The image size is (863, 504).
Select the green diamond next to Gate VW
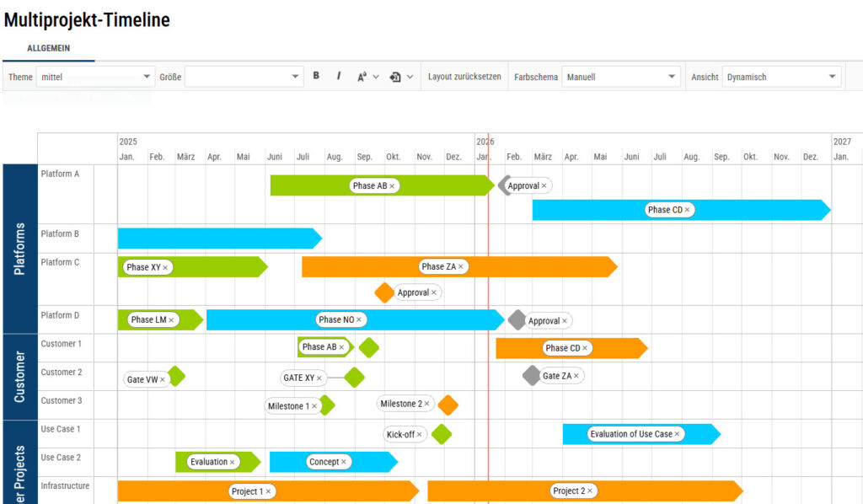[177, 376]
